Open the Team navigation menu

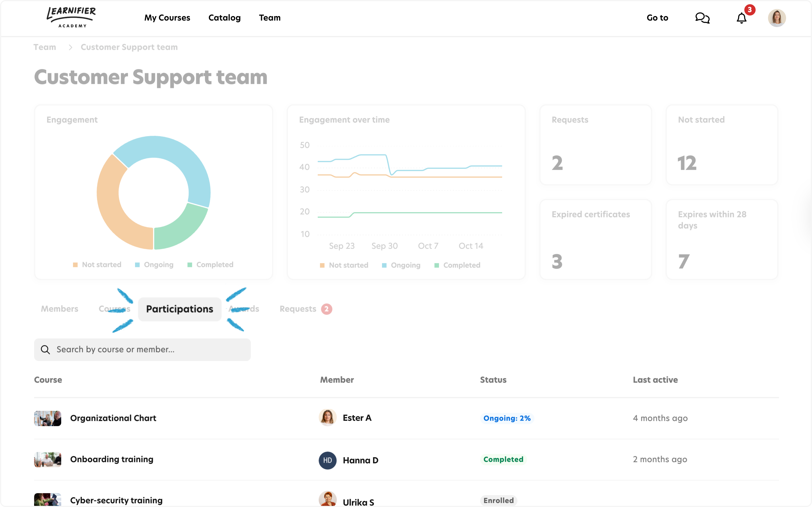pyautogui.click(x=270, y=18)
